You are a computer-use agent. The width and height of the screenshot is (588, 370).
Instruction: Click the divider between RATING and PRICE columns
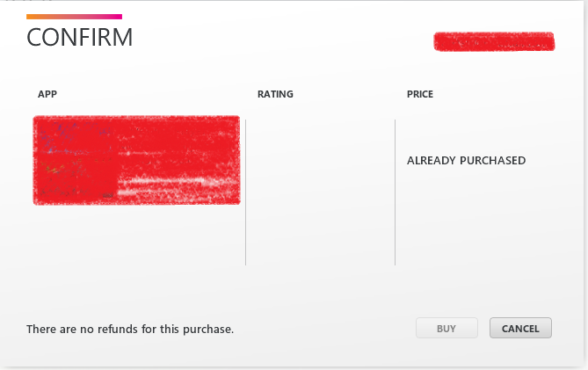[x=395, y=192]
